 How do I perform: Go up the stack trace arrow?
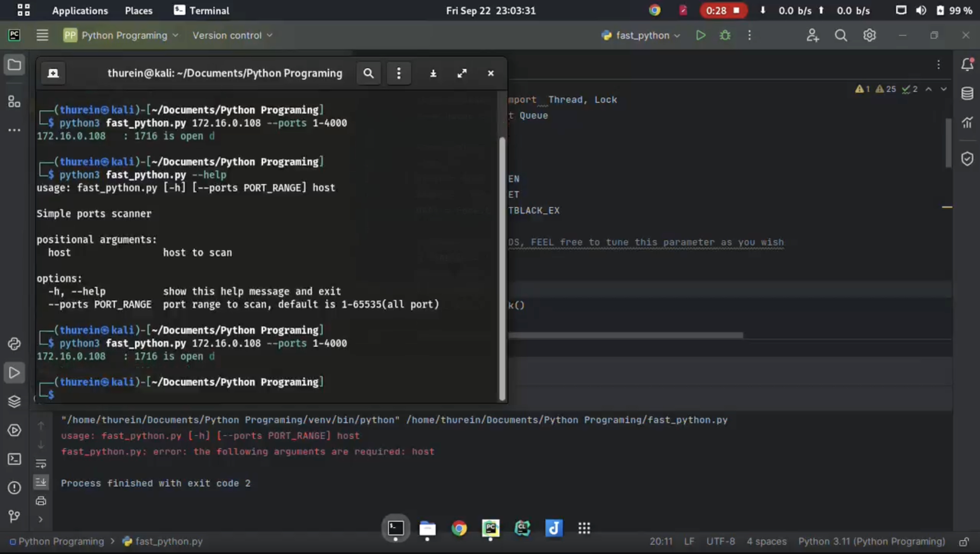tap(41, 426)
